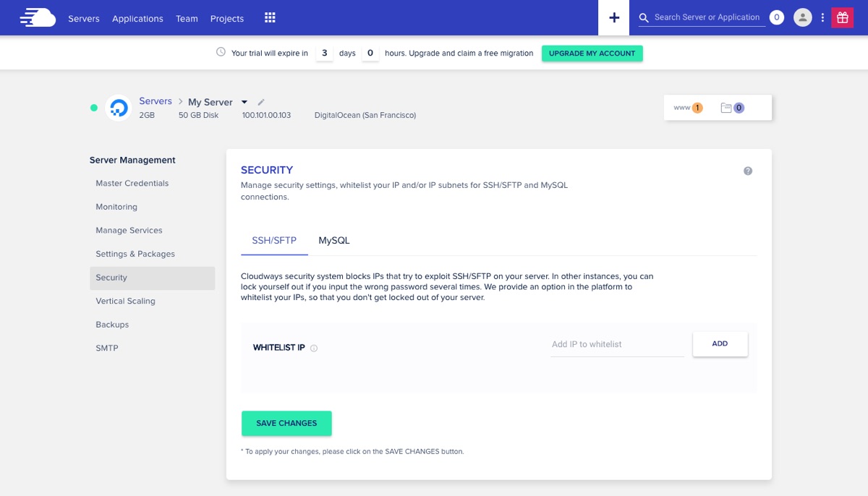Open the three-dot more options menu
Screen dimensions: 868x496
coord(822,17)
